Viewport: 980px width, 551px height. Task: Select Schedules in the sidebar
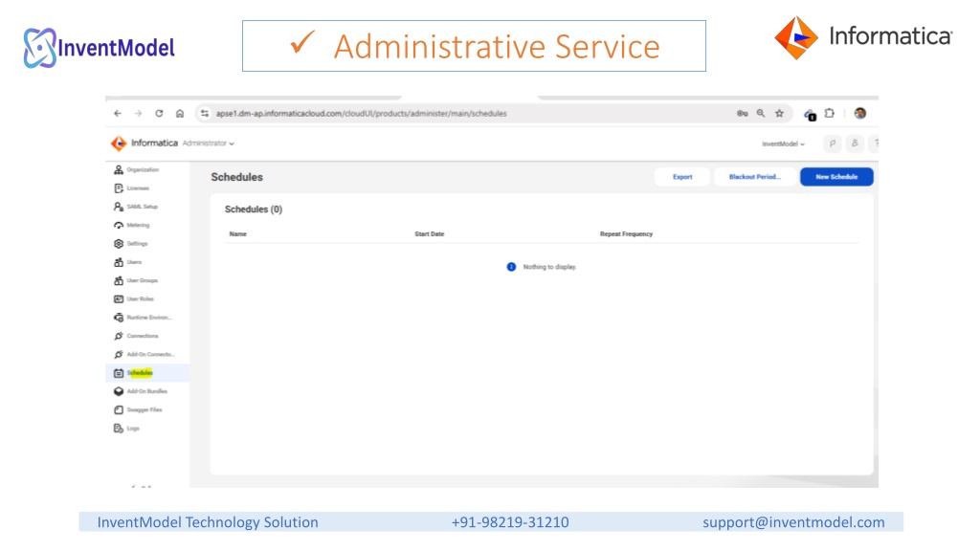[x=147, y=373]
